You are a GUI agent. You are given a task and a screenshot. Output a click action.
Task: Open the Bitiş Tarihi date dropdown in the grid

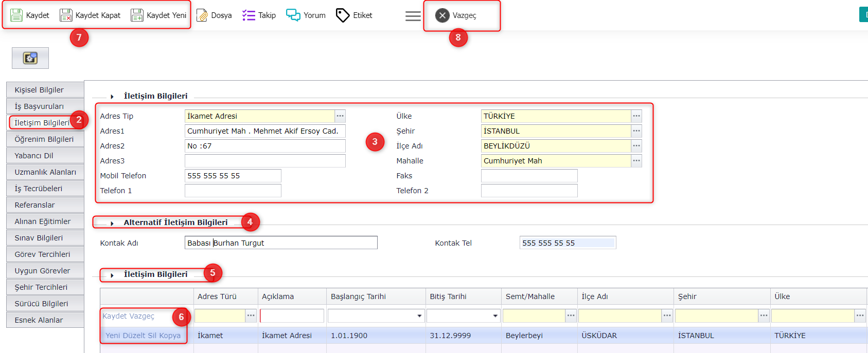tap(495, 316)
